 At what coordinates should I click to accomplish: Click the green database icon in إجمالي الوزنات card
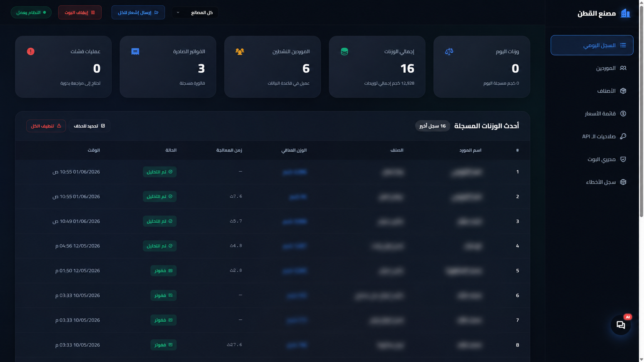pos(344,52)
